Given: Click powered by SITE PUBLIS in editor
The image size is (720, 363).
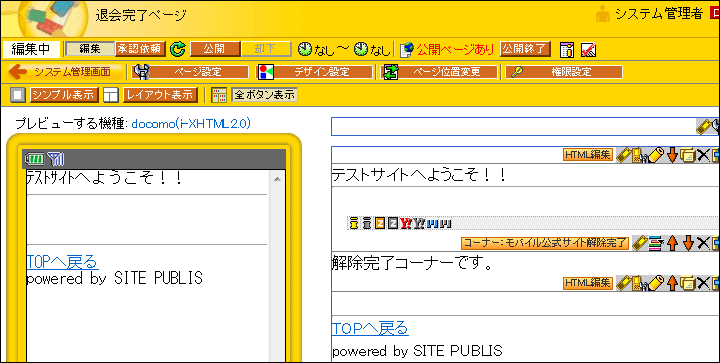Looking at the screenshot, I should pyautogui.click(x=417, y=351).
